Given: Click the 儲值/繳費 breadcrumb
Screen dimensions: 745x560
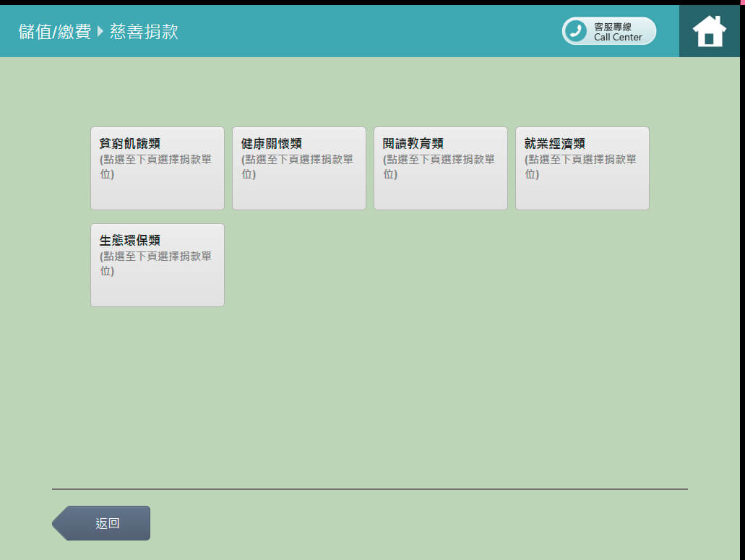Looking at the screenshot, I should (55, 32).
